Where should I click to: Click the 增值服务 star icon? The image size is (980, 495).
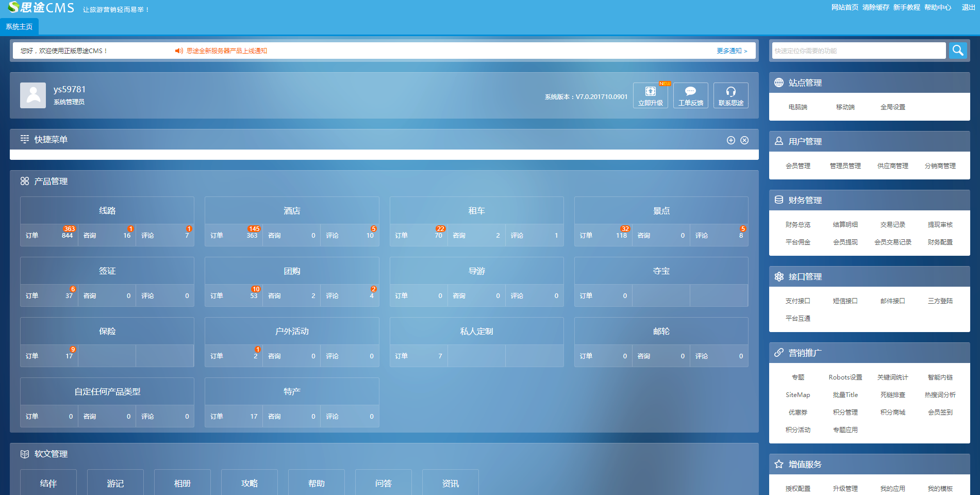click(779, 464)
